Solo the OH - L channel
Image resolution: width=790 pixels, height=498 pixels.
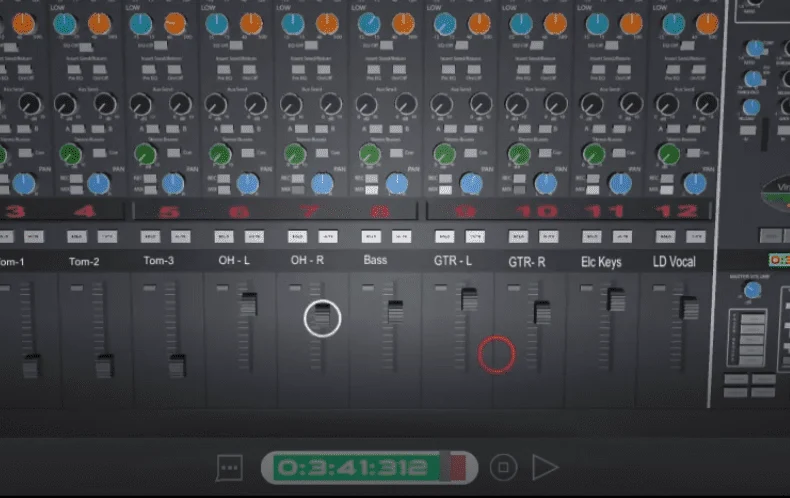[224, 236]
